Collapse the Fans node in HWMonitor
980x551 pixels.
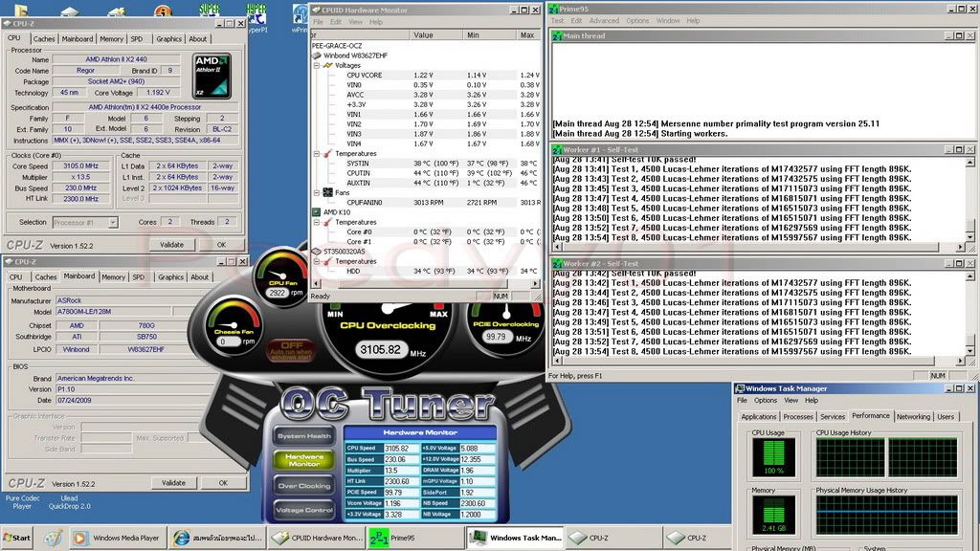[316, 192]
